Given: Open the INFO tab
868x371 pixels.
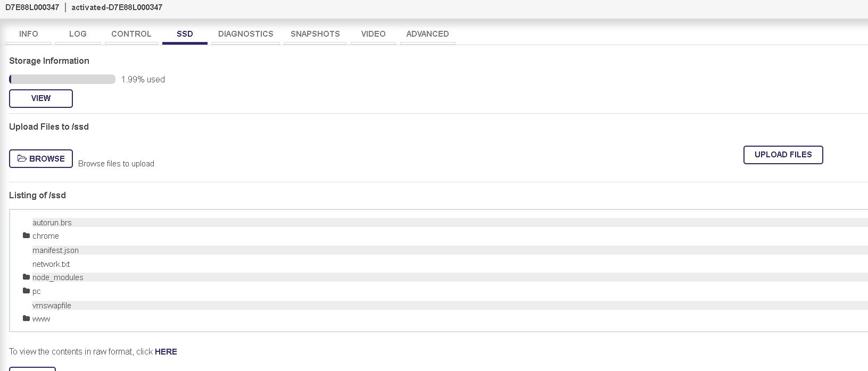Looking at the screenshot, I should pyautogui.click(x=29, y=34).
